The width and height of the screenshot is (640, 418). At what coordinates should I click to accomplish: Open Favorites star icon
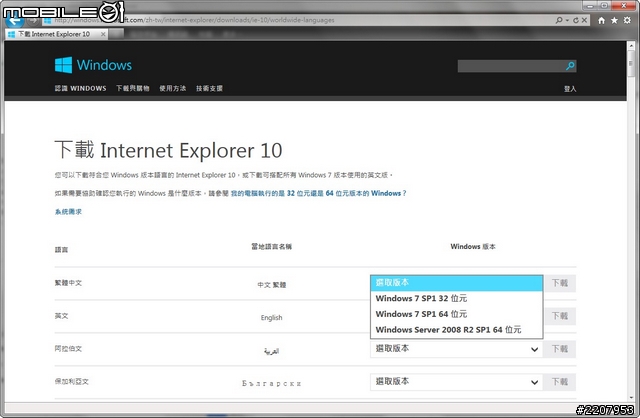click(614, 20)
